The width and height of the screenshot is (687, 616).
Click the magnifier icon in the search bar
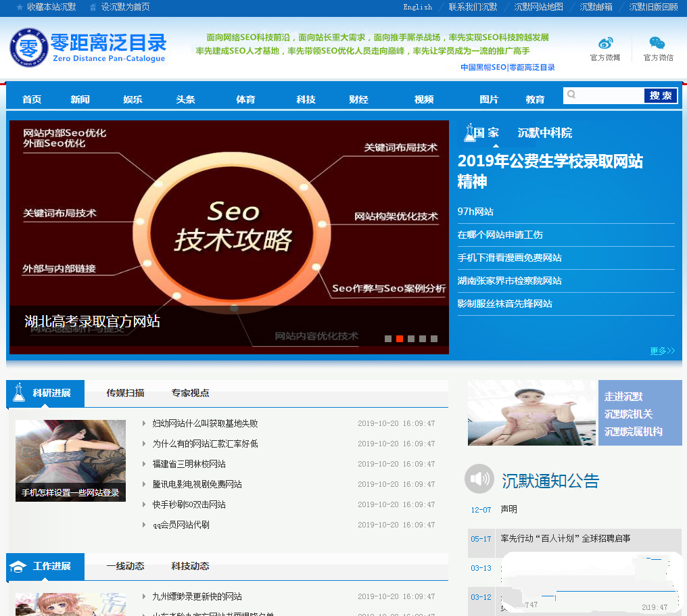(x=572, y=95)
